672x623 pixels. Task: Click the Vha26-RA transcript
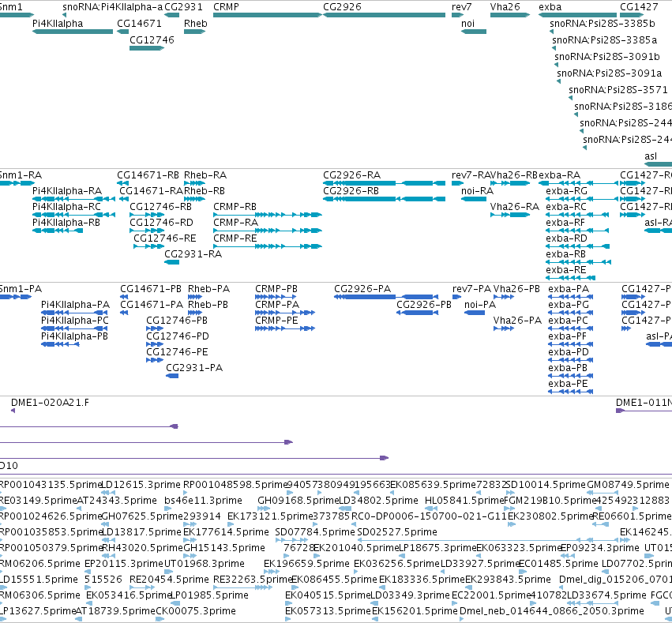tap(510, 215)
